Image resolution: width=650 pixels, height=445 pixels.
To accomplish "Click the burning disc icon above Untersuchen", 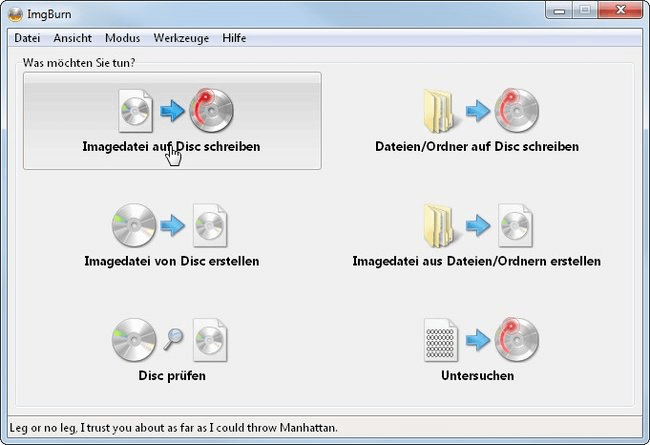I will tap(517, 340).
